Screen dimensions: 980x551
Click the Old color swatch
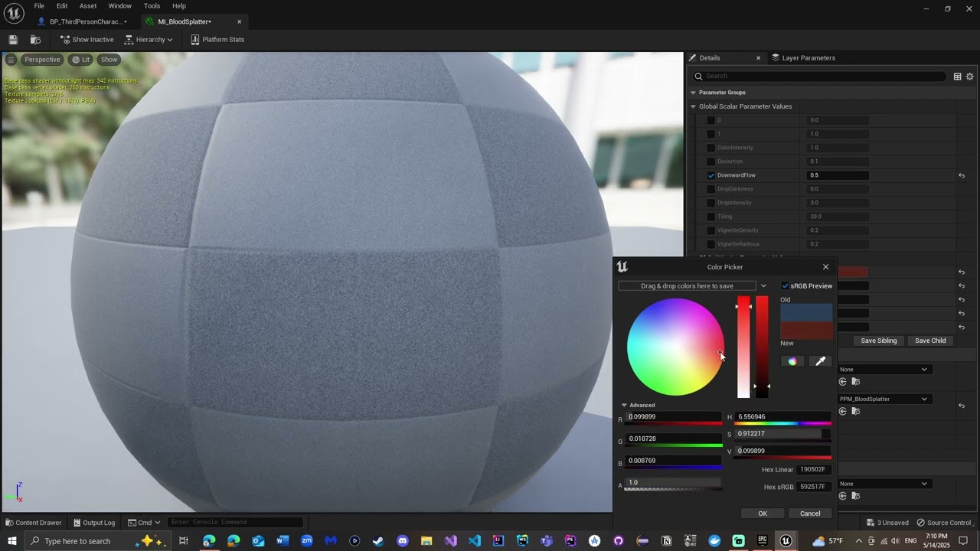[x=806, y=312]
